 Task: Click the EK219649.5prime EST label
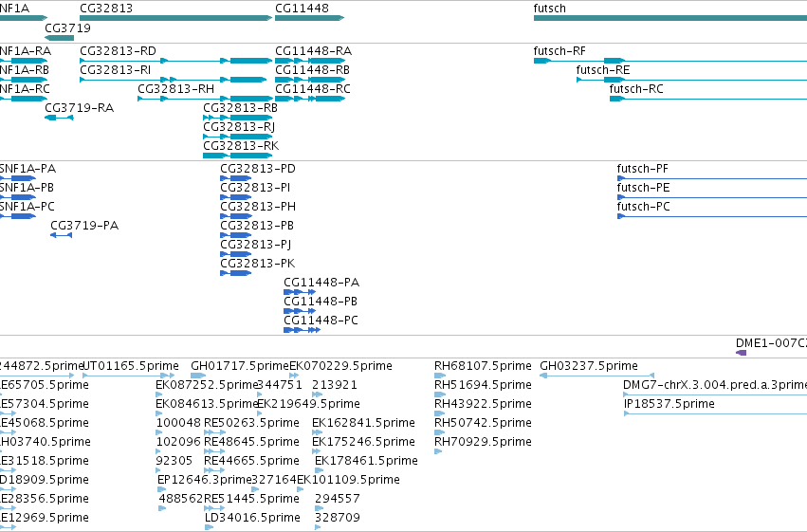point(308,404)
